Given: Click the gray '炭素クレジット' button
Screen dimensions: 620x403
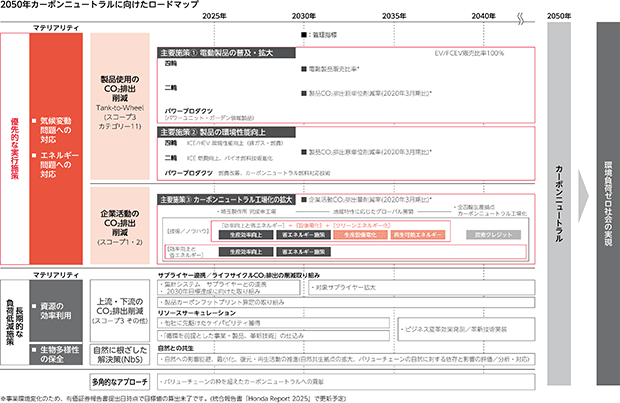Looking at the screenshot, I should [x=493, y=235].
